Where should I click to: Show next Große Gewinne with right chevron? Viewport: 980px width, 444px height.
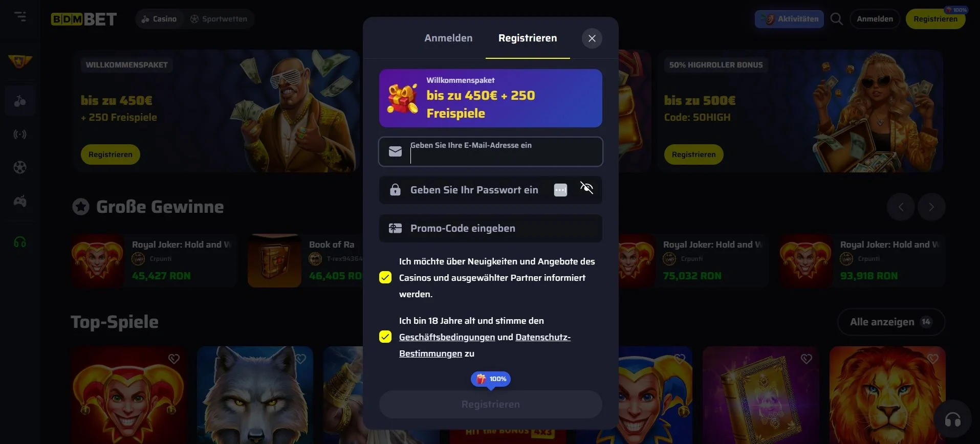click(x=931, y=207)
